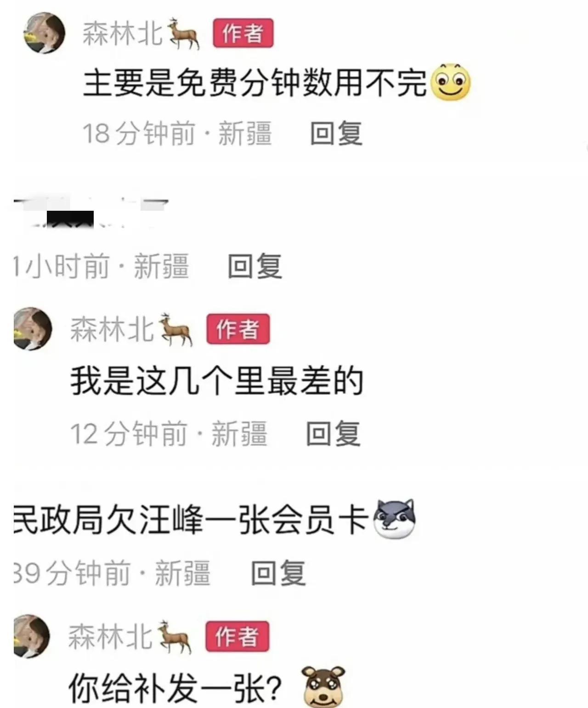Click the smiley emoji after 用不完
588x708 pixels.
[450, 83]
